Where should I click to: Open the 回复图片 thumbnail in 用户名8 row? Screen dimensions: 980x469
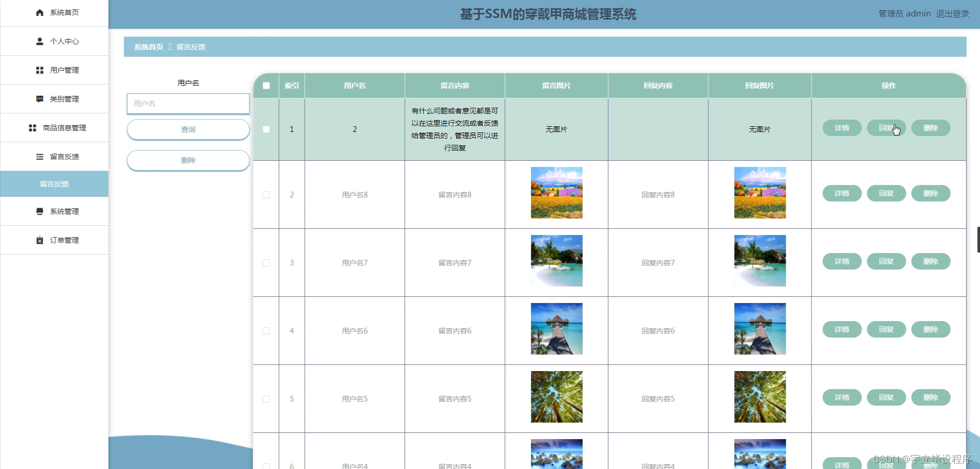tap(760, 193)
